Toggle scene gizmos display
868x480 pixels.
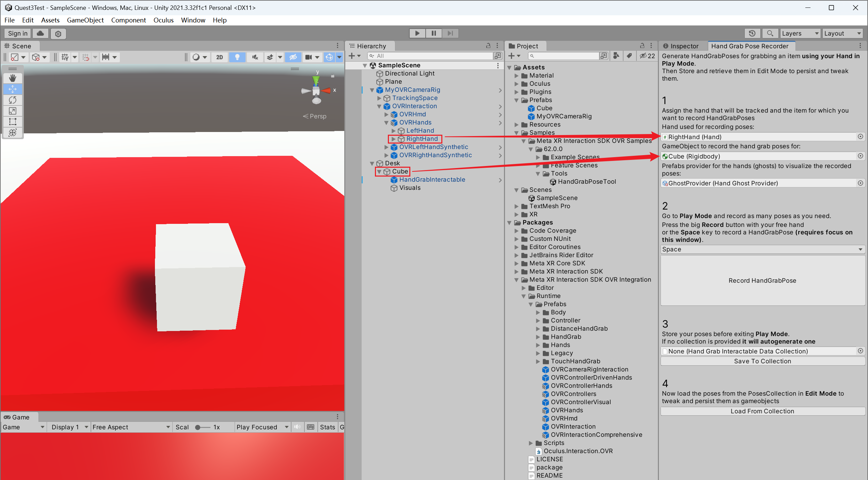[x=329, y=57]
